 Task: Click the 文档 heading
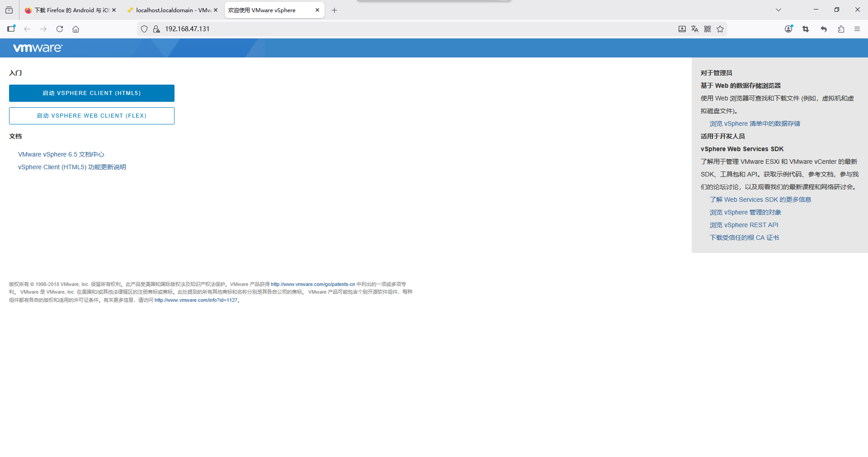[x=15, y=136]
